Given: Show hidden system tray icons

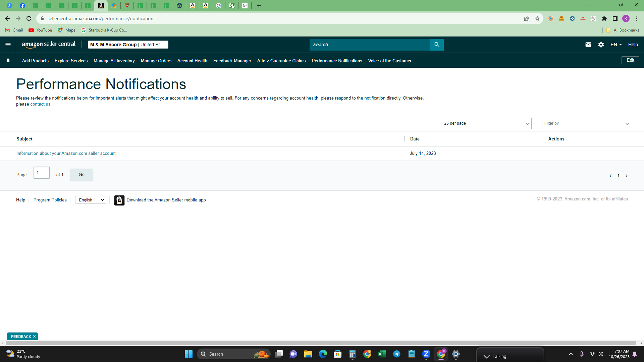Looking at the screenshot, I should 571,354.
